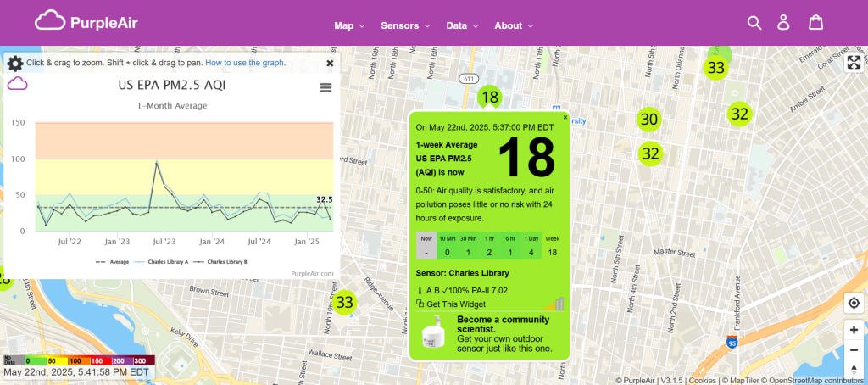Open the chart hamburger menu

tap(326, 87)
